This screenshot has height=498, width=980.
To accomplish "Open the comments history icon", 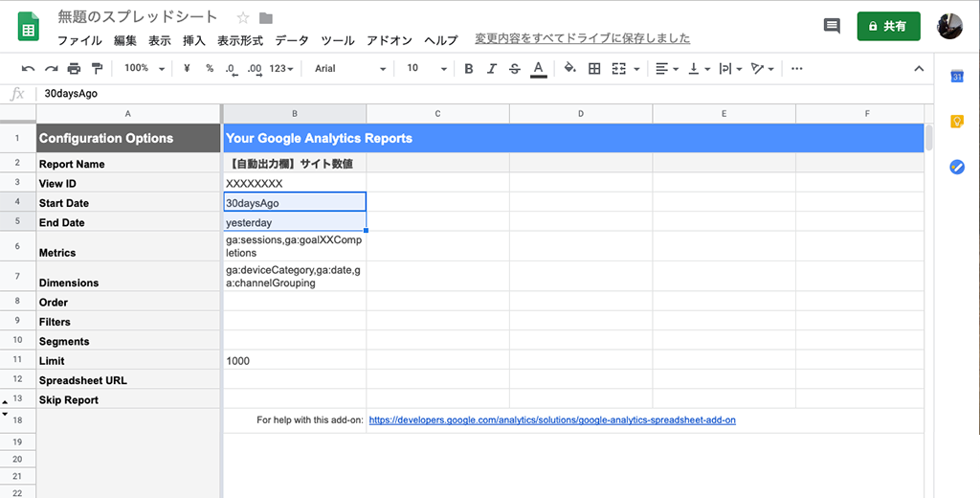I will 832,26.
